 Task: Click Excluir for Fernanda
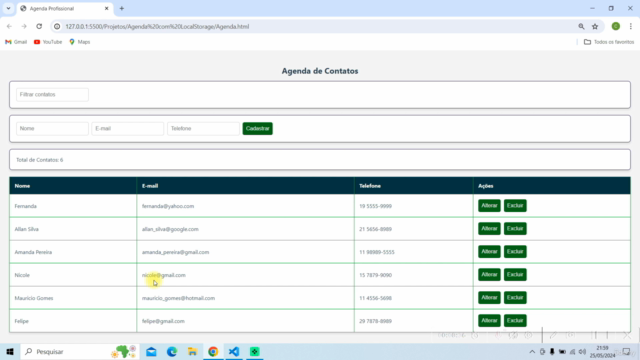click(x=515, y=206)
